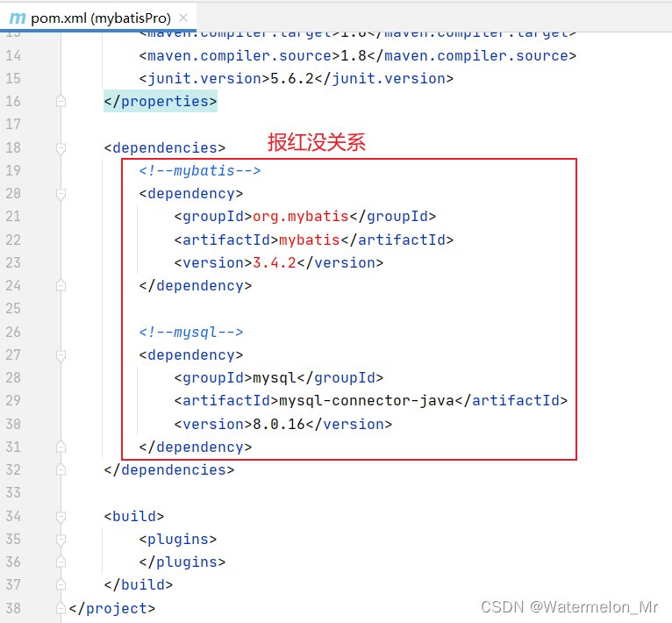This screenshot has width=672, height=623.
Task: Click red artifactId value mybatis
Action: click(310, 240)
